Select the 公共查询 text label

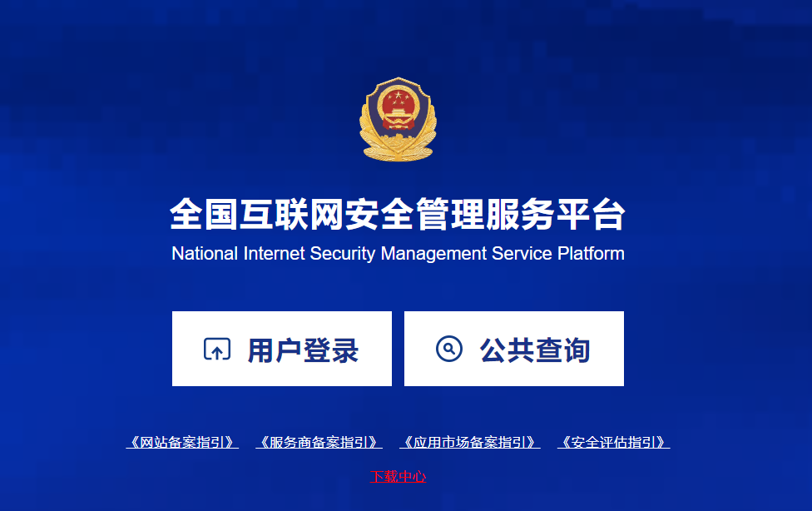pos(535,350)
